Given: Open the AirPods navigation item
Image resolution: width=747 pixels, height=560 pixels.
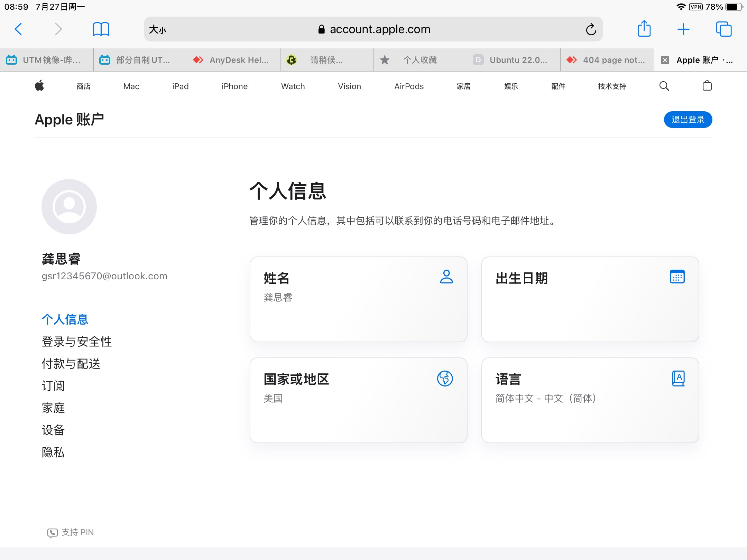Looking at the screenshot, I should coord(409,86).
